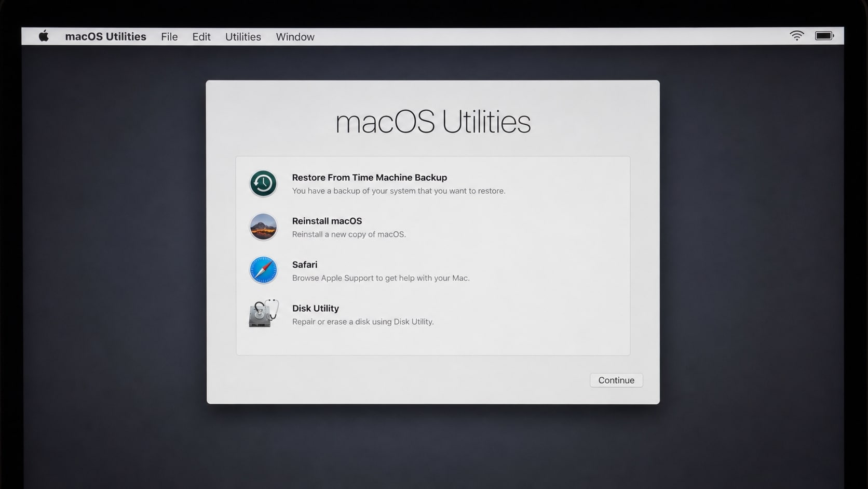Select the 'Reinstall macOS' option title
Screen dimensions: 868x489
pyautogui.click(x=327, y=221)
